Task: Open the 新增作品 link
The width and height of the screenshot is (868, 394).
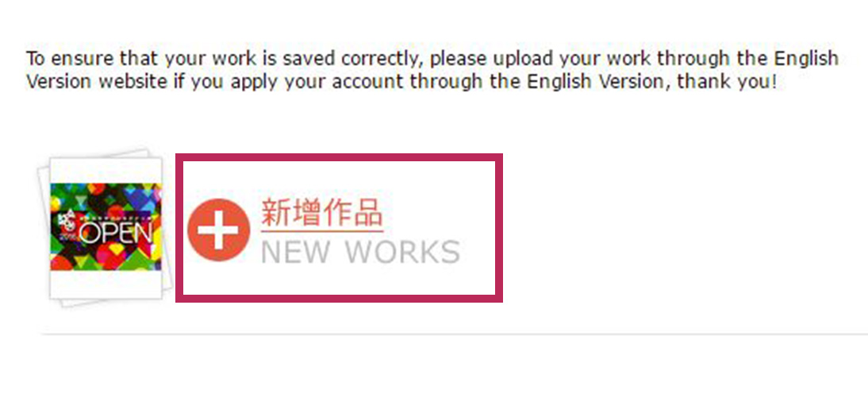Action: click(321, 213)
